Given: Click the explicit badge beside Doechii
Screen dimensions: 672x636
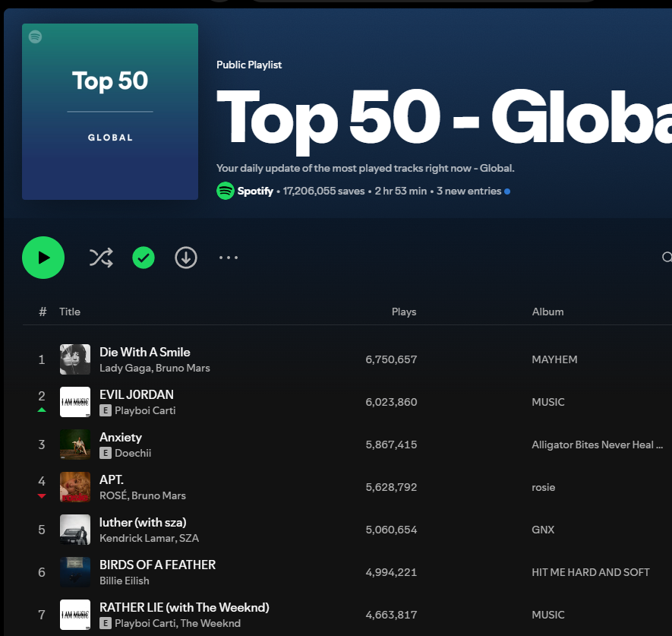Looking at the screenshot, I should [106, 453].
